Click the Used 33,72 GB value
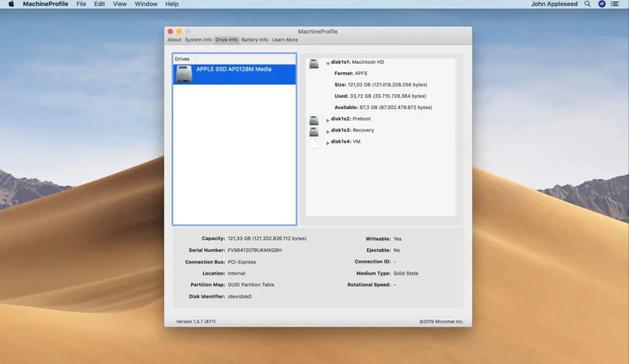 [388, 96]
